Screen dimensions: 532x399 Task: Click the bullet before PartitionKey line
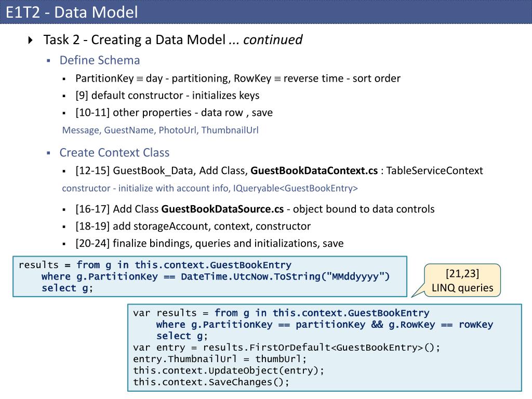[64, 79]
